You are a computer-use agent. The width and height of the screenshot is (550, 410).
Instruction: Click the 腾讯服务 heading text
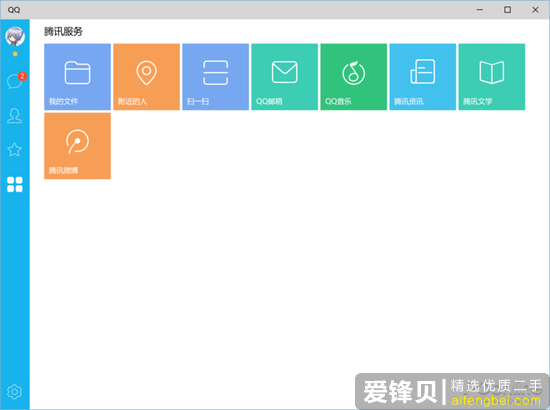(x=63, y=32)
